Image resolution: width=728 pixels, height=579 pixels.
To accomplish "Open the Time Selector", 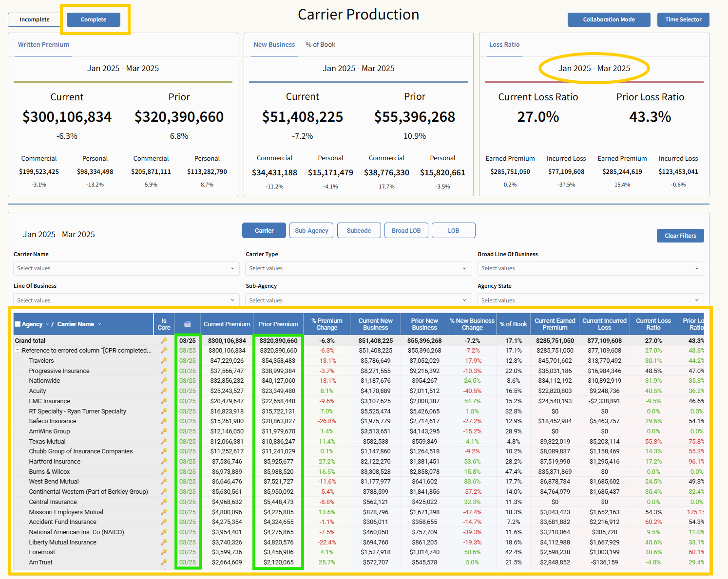I will coord(683,19).
